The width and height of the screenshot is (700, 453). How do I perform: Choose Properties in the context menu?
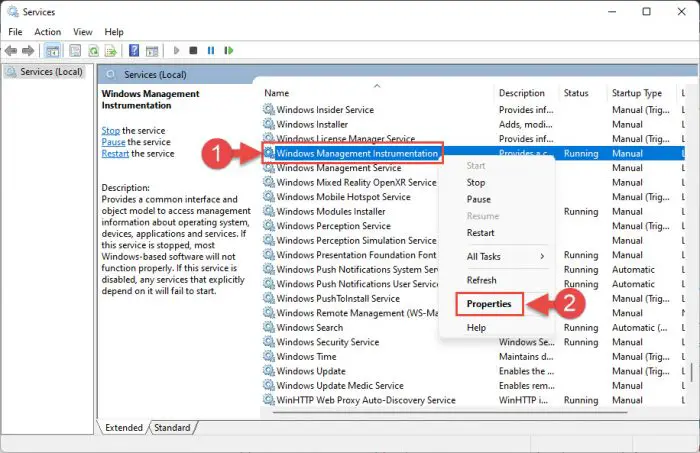489,304
